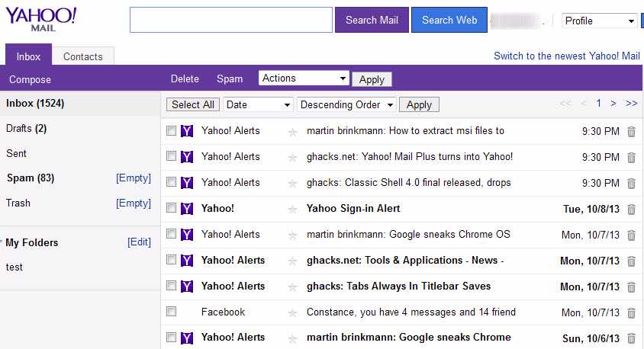Viewport: 644px width, 349px height.
Task: Open the test folder
Action: tap(14, 267)
